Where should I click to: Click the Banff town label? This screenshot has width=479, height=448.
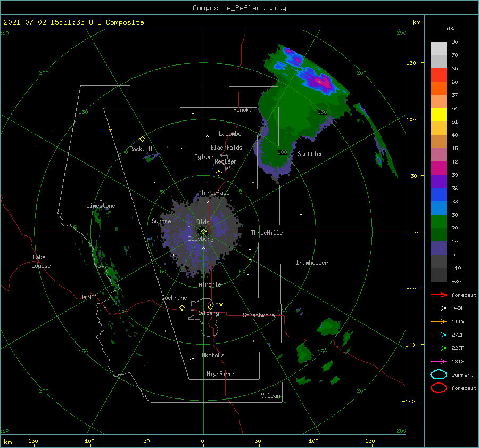pyautogui.click(x=88, y=297)
